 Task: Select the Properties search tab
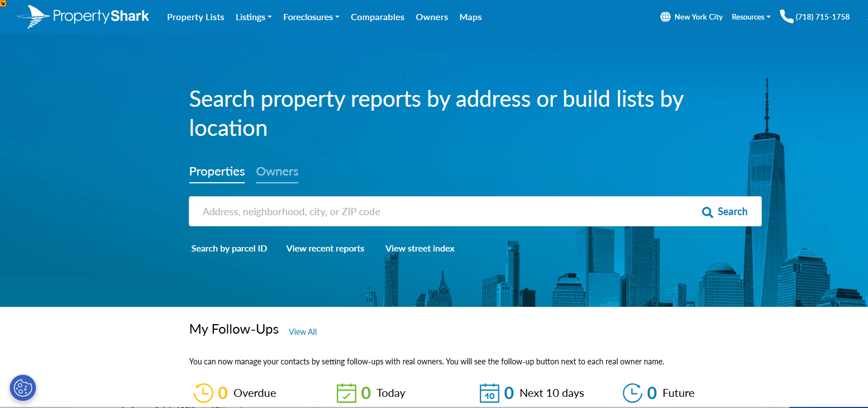(217, 172)
